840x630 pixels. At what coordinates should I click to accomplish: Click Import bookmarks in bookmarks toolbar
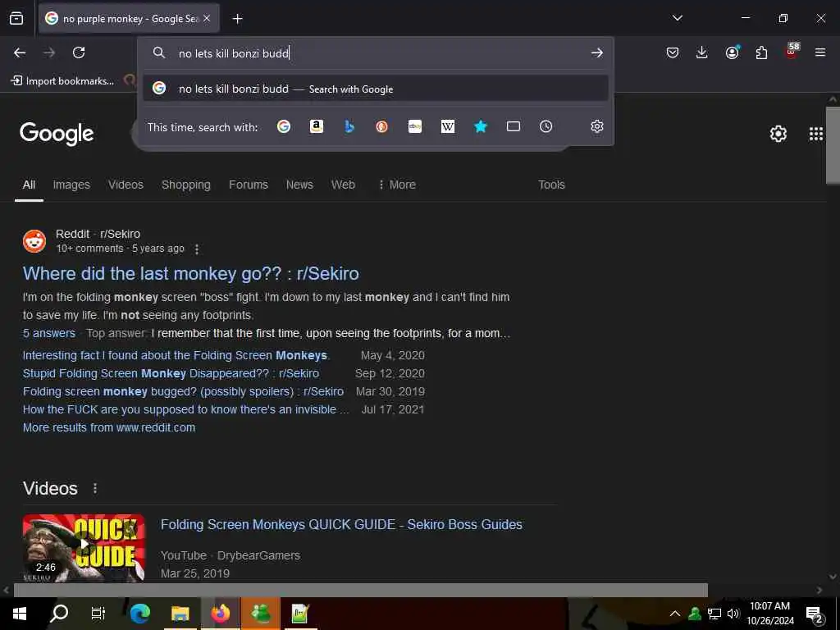(x=62, y=81)
